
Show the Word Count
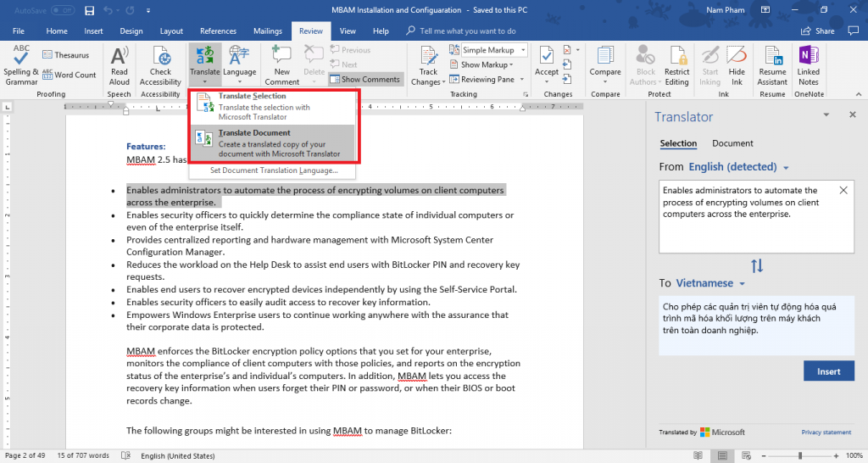tap(70, 75)
